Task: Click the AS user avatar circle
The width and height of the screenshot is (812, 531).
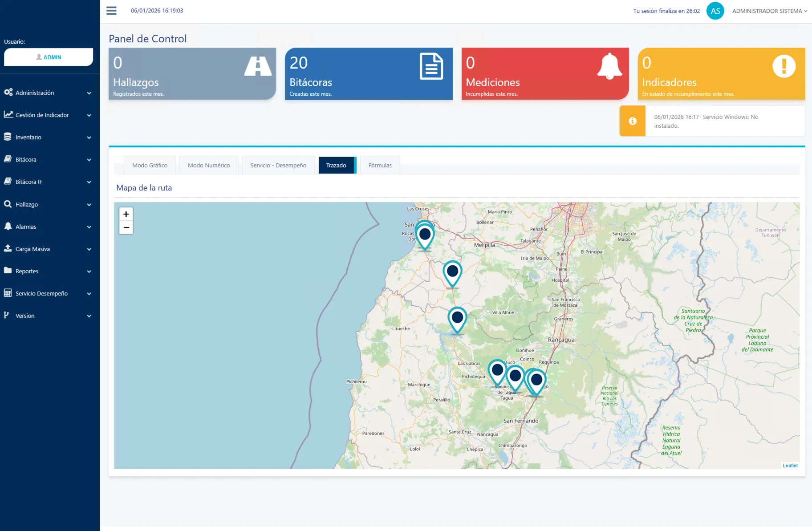Action: pos(715,11)
